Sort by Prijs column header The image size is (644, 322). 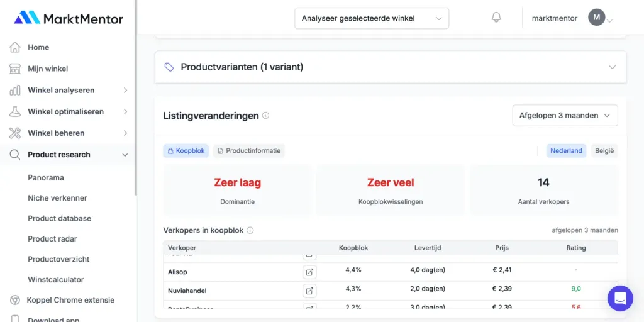(x=502, y=248)
